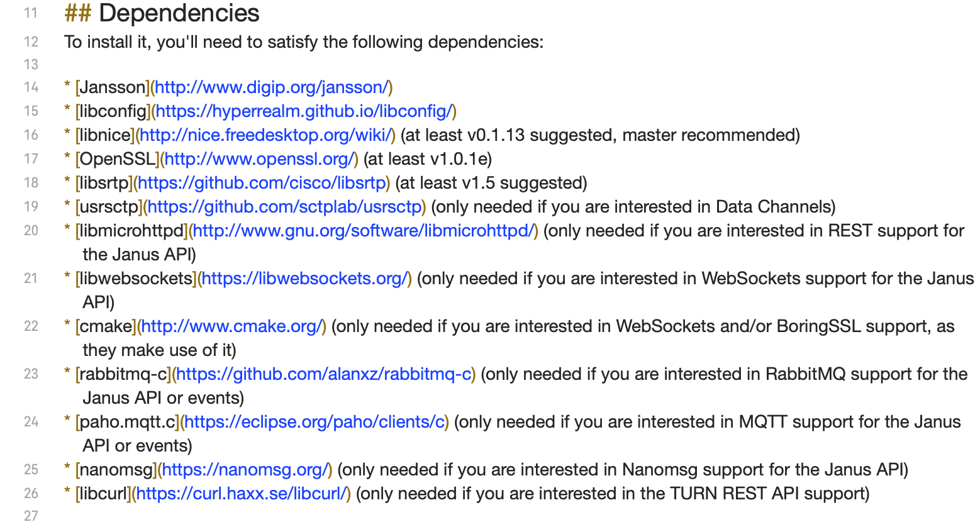980x522 pixels.
Task: Click the 'To install it' sentence
Action: [x=304, y=42]
